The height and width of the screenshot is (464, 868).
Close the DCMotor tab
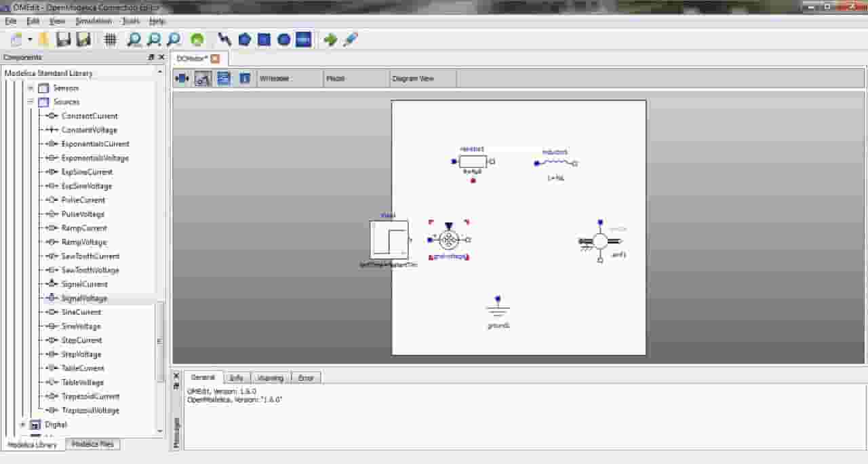(215, 58)
